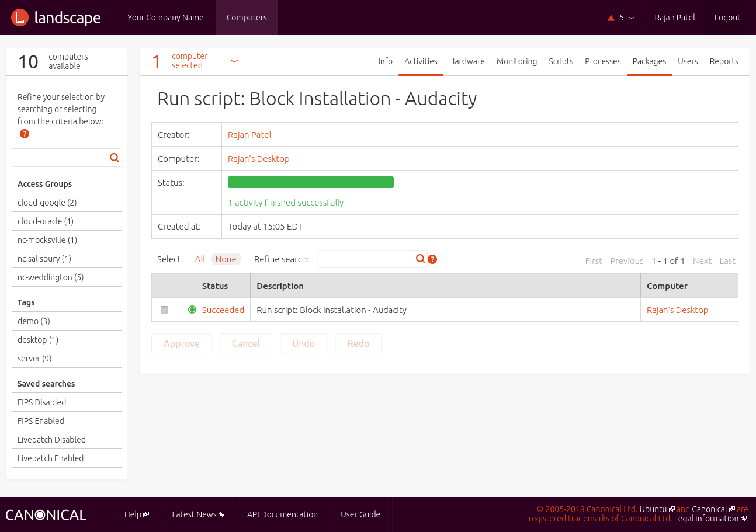756x532 pixels.
Task: Switch to the Activities tab
Action: tap(421, 61)
